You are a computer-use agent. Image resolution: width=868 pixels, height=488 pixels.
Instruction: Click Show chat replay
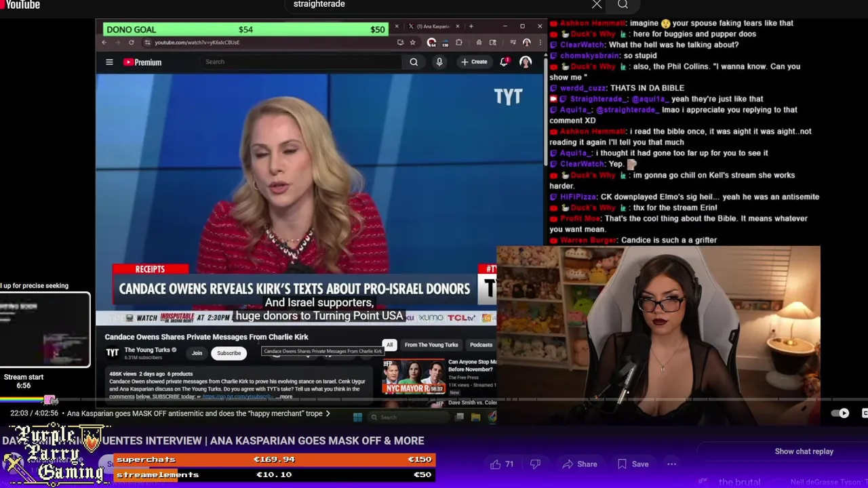coord(804,451)
